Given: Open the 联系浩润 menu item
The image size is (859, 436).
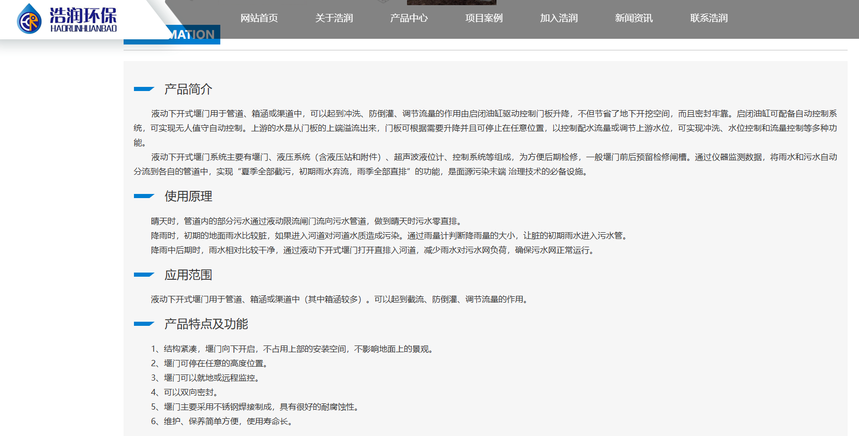Looking at the screenshot, I should click(x=709, y=18).
